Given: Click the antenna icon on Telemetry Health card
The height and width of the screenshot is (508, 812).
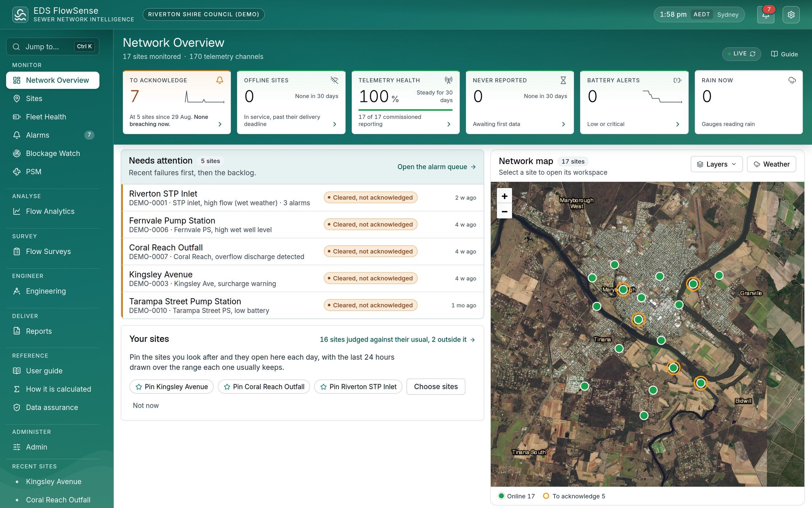Looking at the screenshot, I should pyautogui.click(x=448, y=80).
